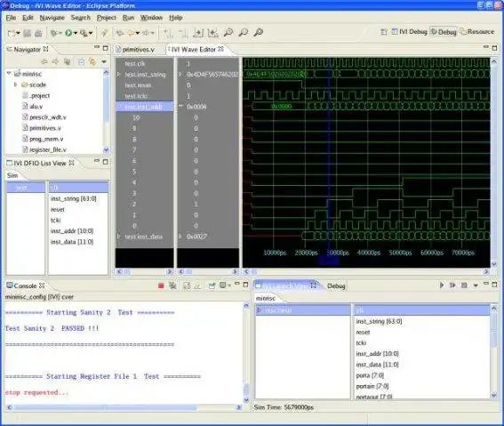Click the add cursor marker icon
The image size is (504, 426).
[x=167, y=33]
